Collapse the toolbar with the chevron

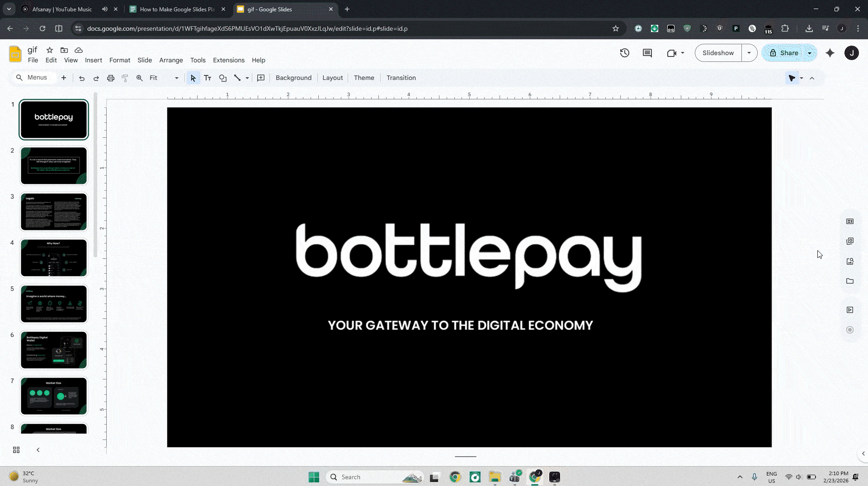[812, 78]
